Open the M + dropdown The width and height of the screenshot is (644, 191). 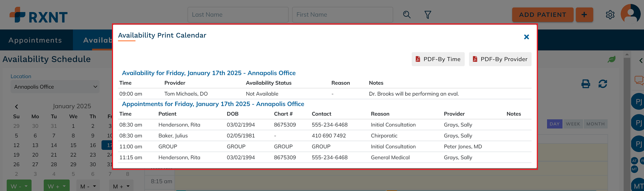[x=121, y=186]
